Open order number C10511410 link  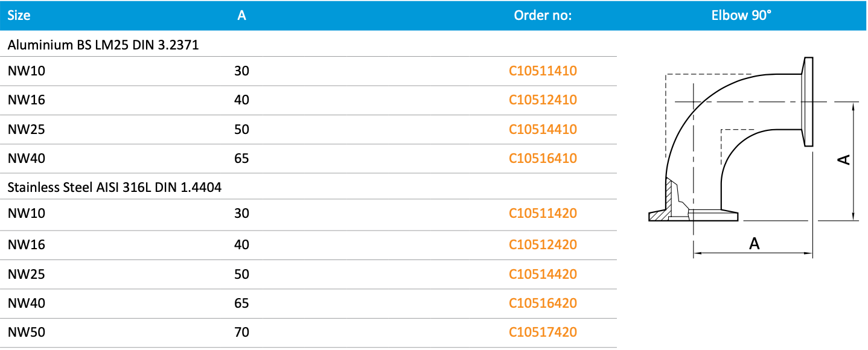543,71
